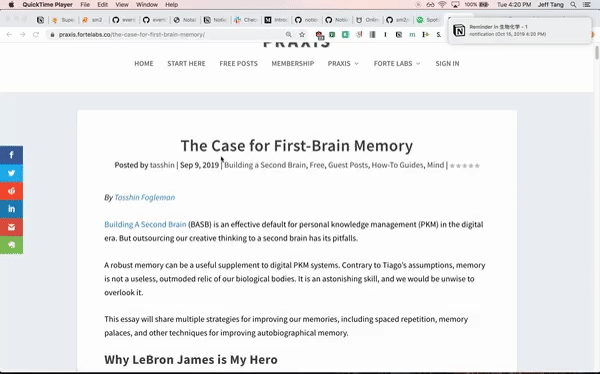Share article on LinkedIn via sidebar

point(11,209)
